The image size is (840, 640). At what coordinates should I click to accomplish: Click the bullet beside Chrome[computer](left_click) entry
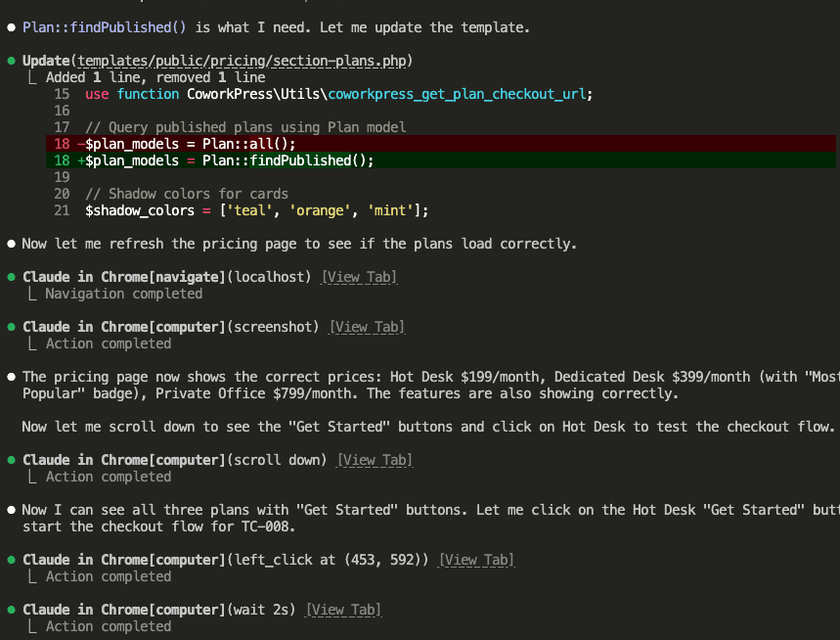(x=10, y=560)
